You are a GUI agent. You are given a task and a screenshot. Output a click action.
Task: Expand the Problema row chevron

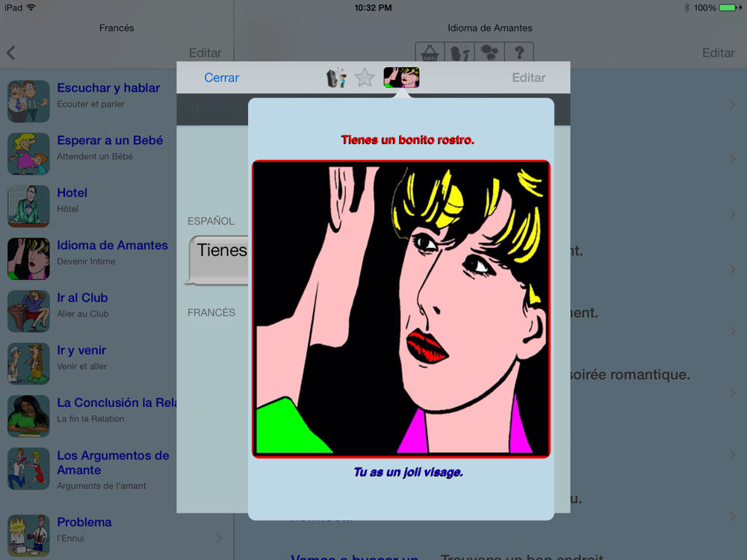point(219,538)
